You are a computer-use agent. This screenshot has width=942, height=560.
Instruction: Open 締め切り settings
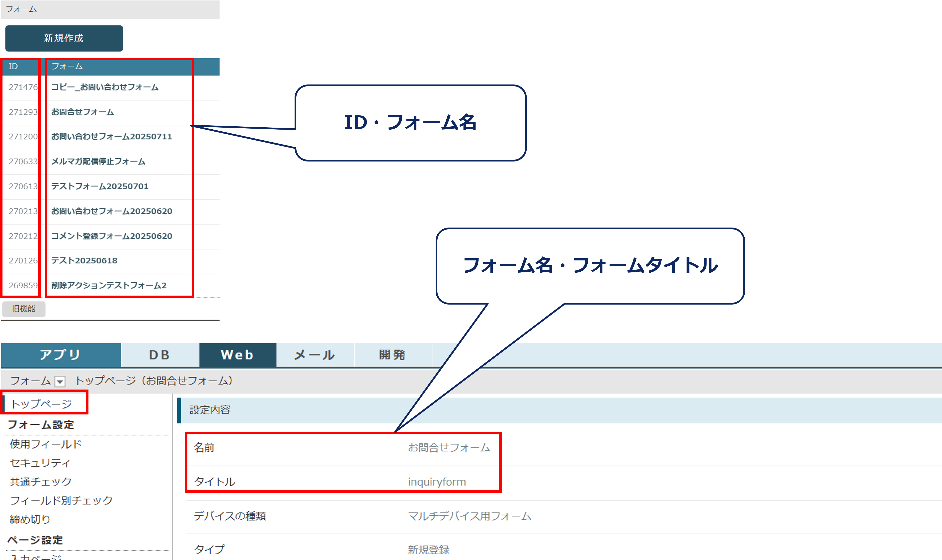(30, 520)
